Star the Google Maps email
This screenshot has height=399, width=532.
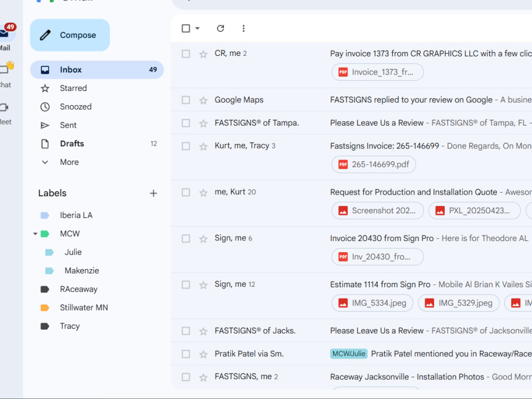(x=203, y=100)
